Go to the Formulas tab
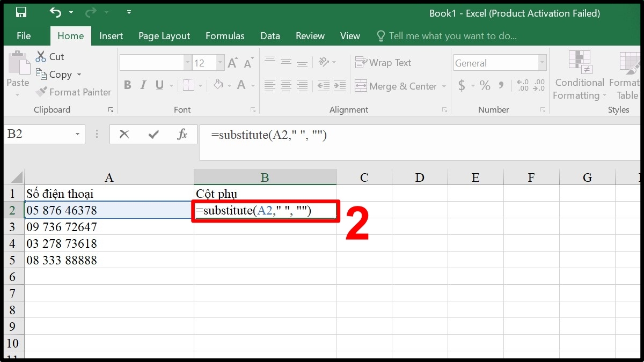This screenshot has height=362, width=644. [225, 36]
